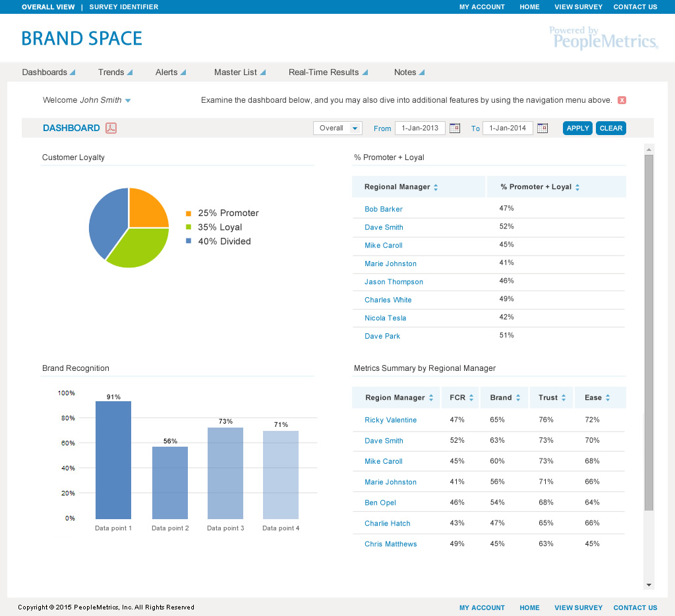
Task: Open Charles White's details
Action: 388,300
